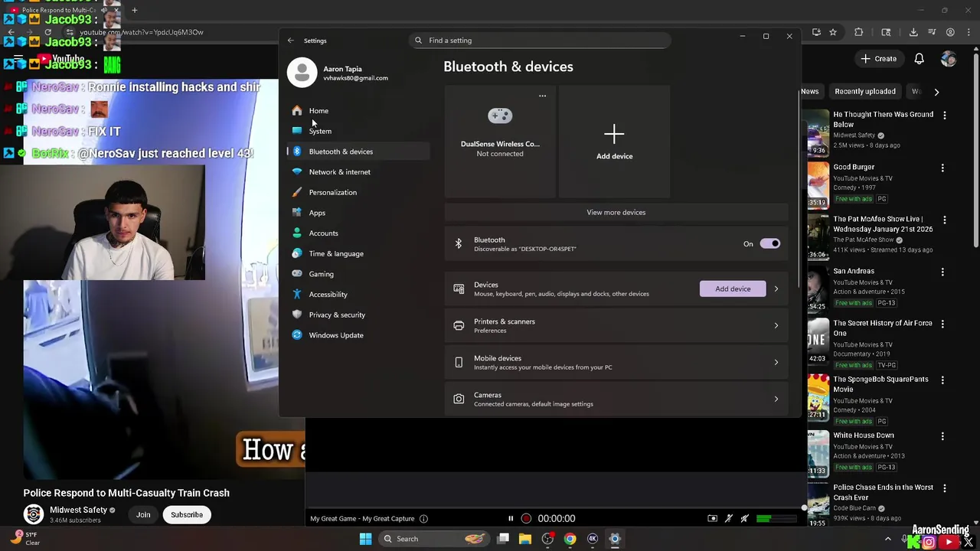This screenshot has width=980, height=551.
Task: Open Chrome three-dot menu
Action: click(x=969, y=32)
